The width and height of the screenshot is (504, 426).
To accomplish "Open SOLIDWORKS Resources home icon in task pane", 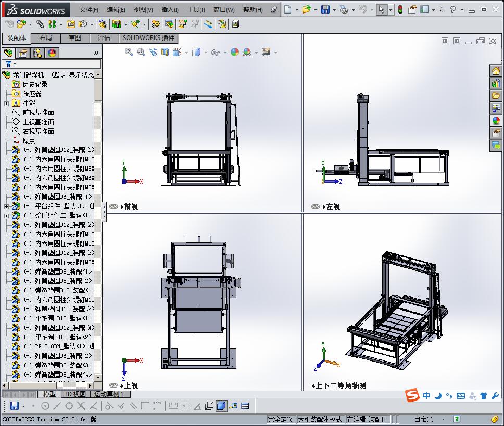I will [x=496, y=71].
